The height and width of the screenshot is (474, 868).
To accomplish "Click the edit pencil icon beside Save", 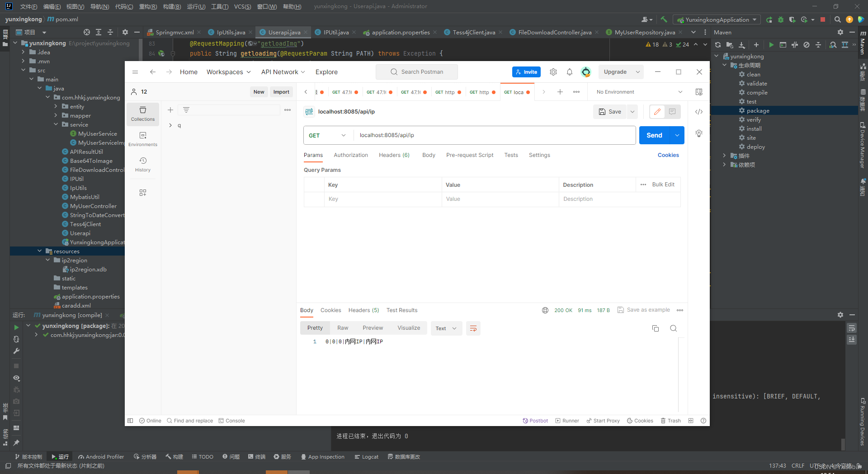I will click(657, 112).
